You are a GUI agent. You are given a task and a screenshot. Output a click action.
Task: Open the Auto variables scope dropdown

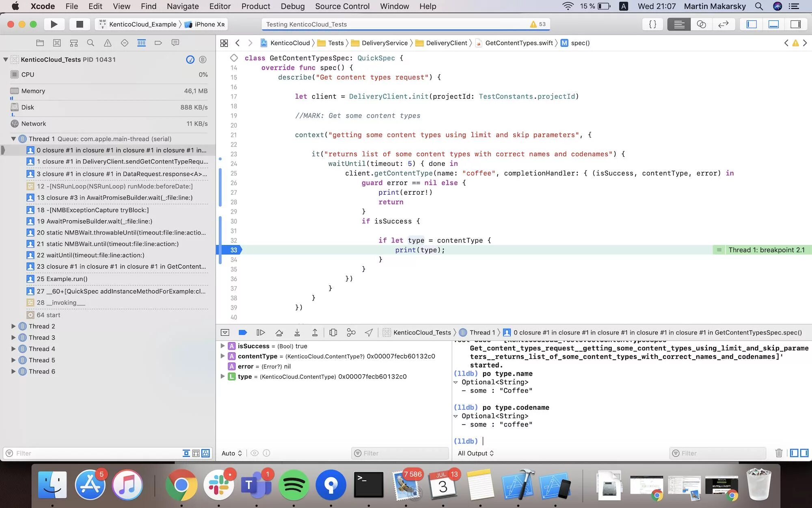click(232, 453)
